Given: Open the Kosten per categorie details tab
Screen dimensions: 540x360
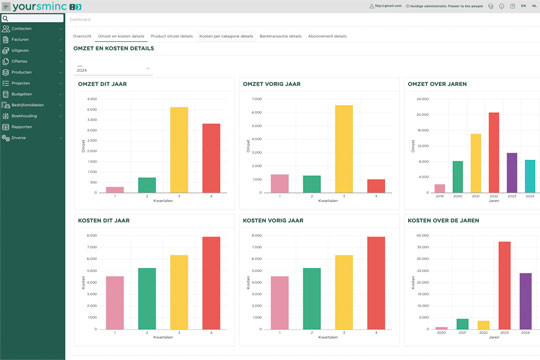Looking at the screenshot, I should (226, 36).
